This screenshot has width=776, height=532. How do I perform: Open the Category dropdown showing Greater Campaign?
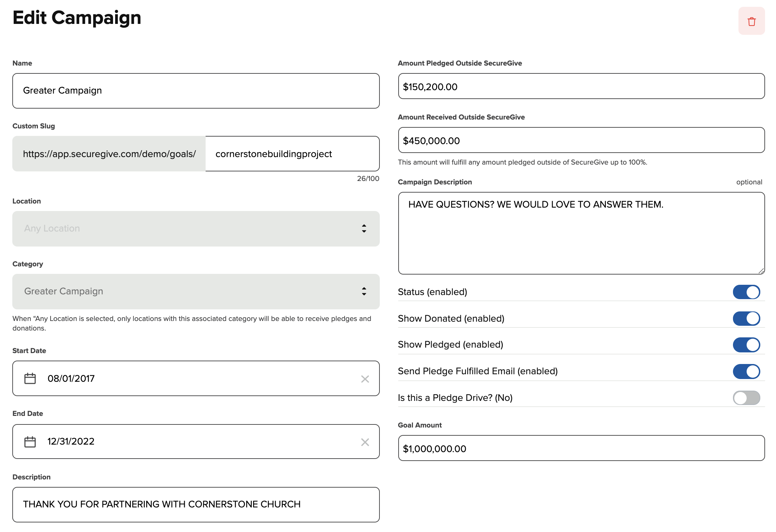pyautogui.click(x=191, y=292)
